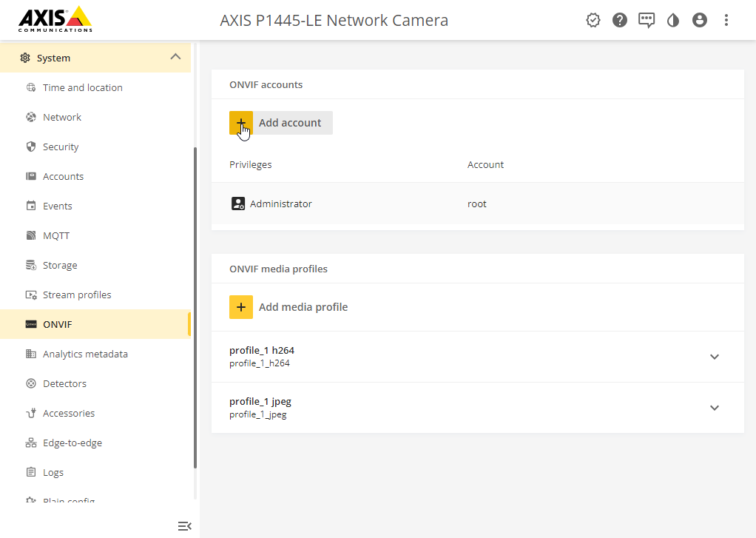This screenshot has width=756, height=538.
Task: Toggle the contrast theme icon
Action: [x=673, y=20]
